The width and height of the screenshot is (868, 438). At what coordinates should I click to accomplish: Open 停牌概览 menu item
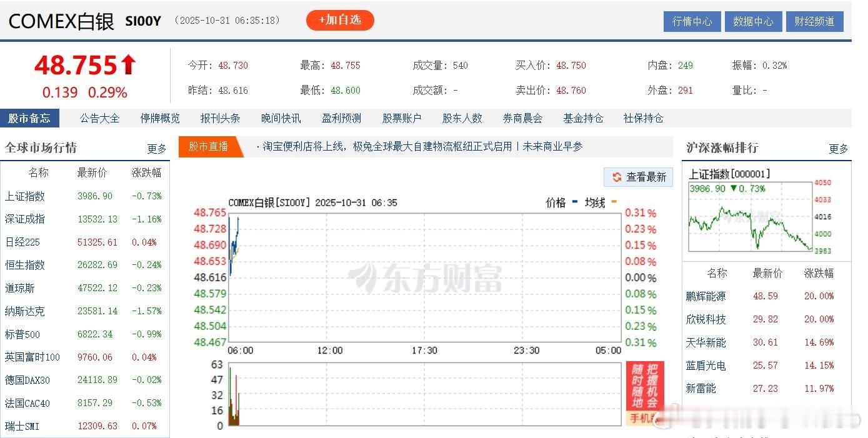[160, 118]
